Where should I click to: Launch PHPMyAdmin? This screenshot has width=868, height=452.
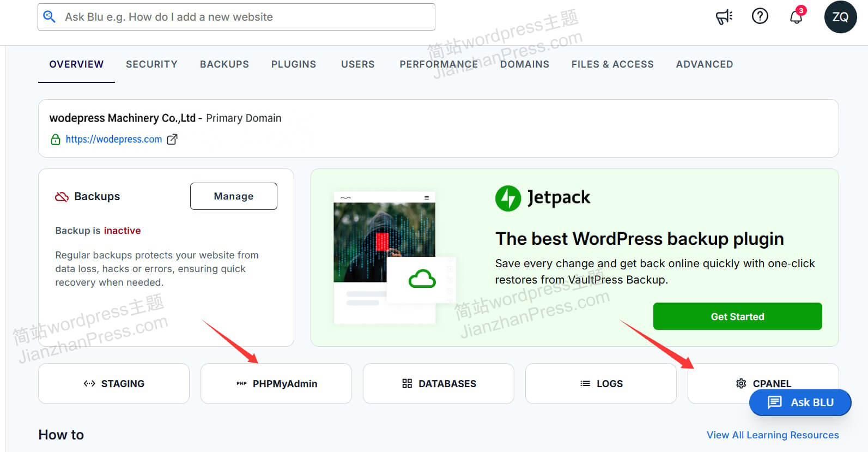pyautogui.click(x=276, y=384)
